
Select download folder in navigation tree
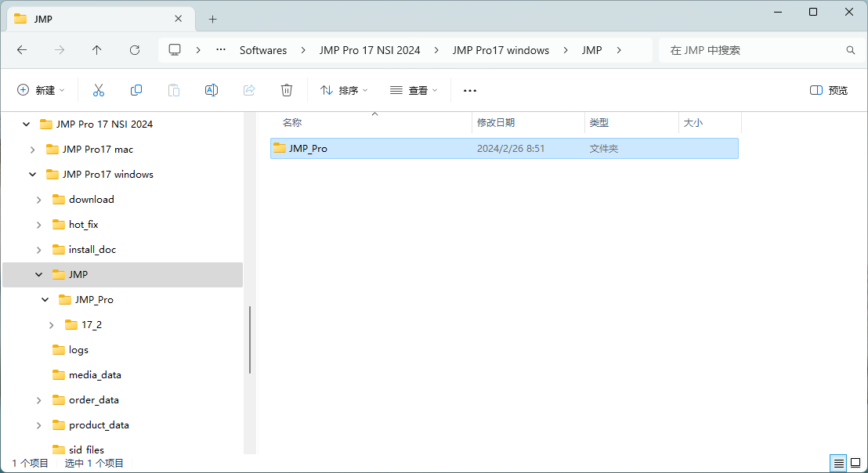[92, 199]
